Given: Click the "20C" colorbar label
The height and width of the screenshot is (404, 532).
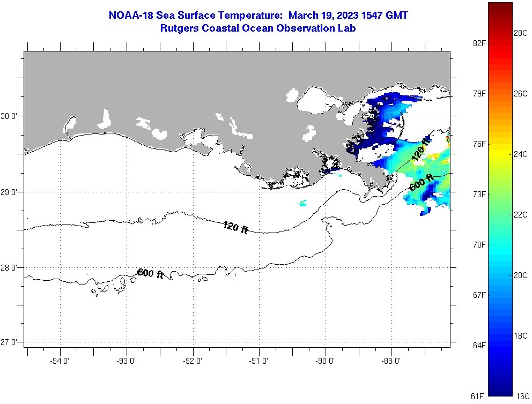Looking at the screenshot, I should [x=521, y=275].
